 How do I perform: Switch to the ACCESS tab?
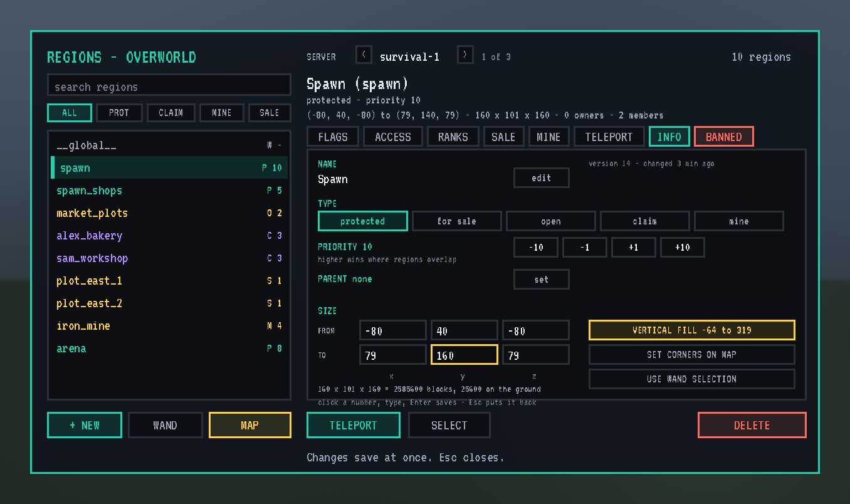[x=393, y=137]
